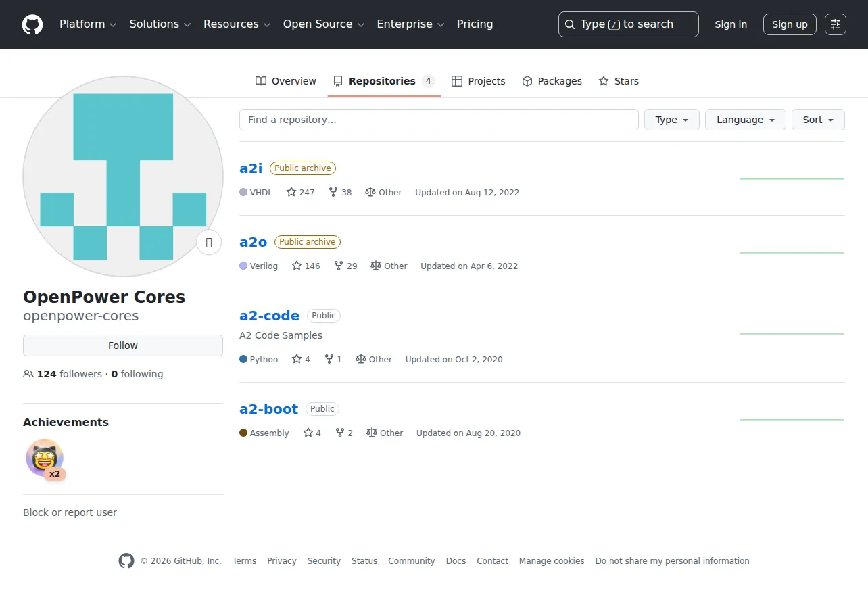868x597 pixels.
Task: Open footer Docs link
Action: [x=456, y=561]
